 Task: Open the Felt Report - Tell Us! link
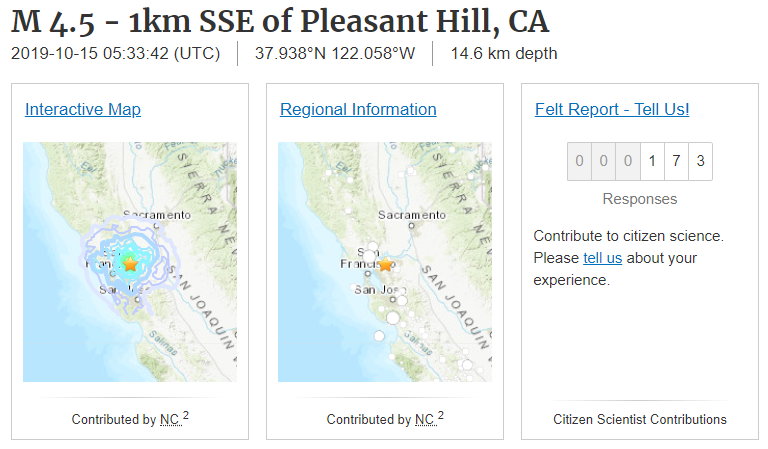[612, 109]
